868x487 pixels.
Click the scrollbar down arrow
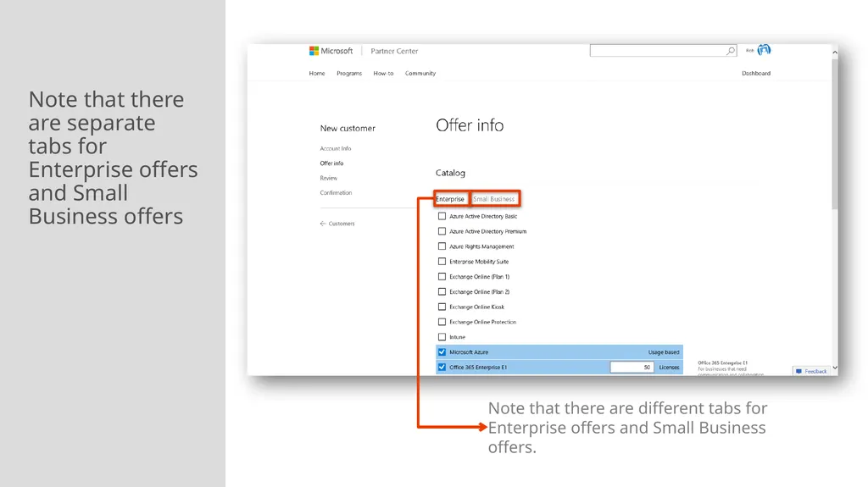835,368
